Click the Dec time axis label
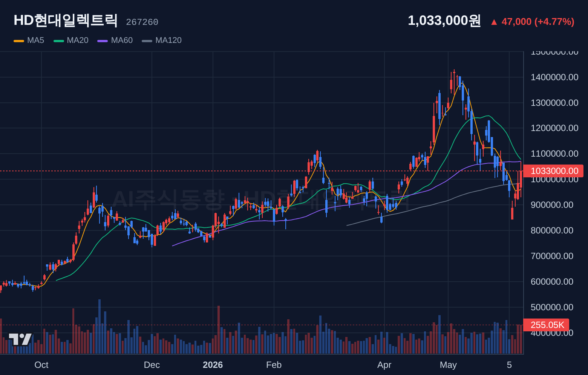The height and width of the screenshot is (375, 588). pos(152,365)
